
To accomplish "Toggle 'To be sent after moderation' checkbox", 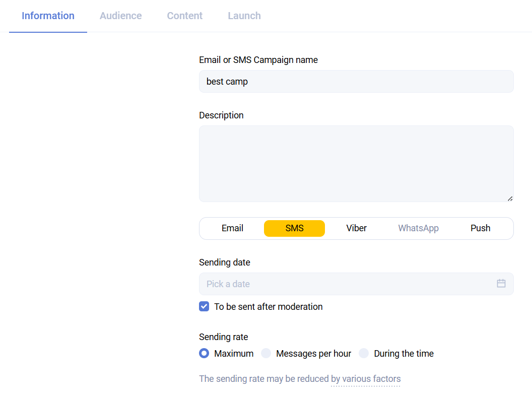I will coord(204,306).
